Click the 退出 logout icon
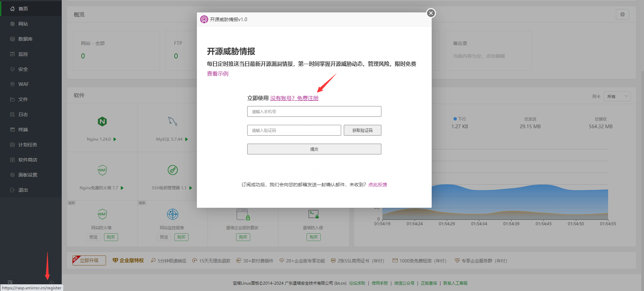The height and width of the screenshot is (291, 644). point(12,190)
